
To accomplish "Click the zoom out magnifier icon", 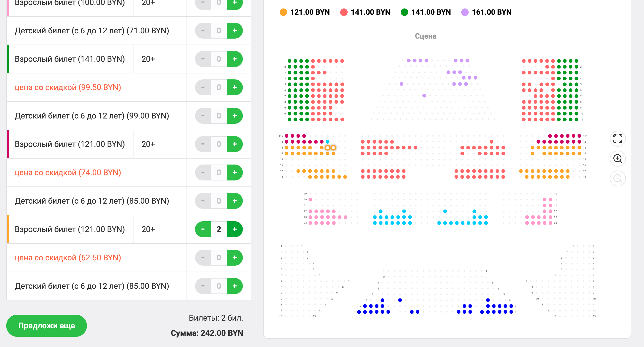I will [x=618, y=178].
